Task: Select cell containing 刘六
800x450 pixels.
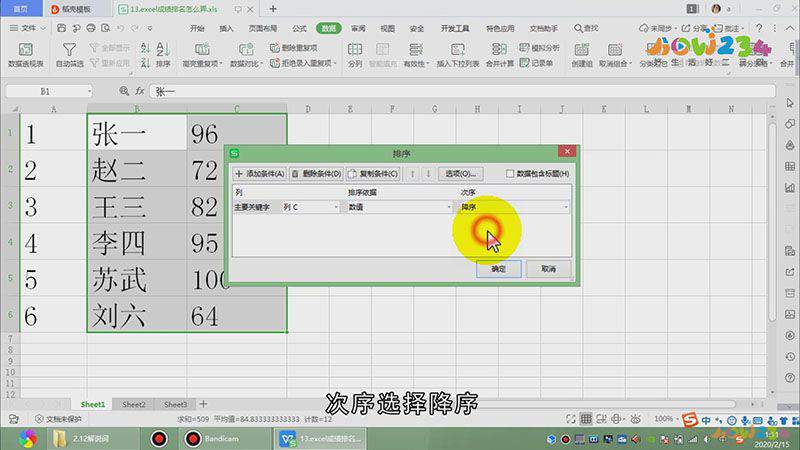Action: click(x=137, y=315)
